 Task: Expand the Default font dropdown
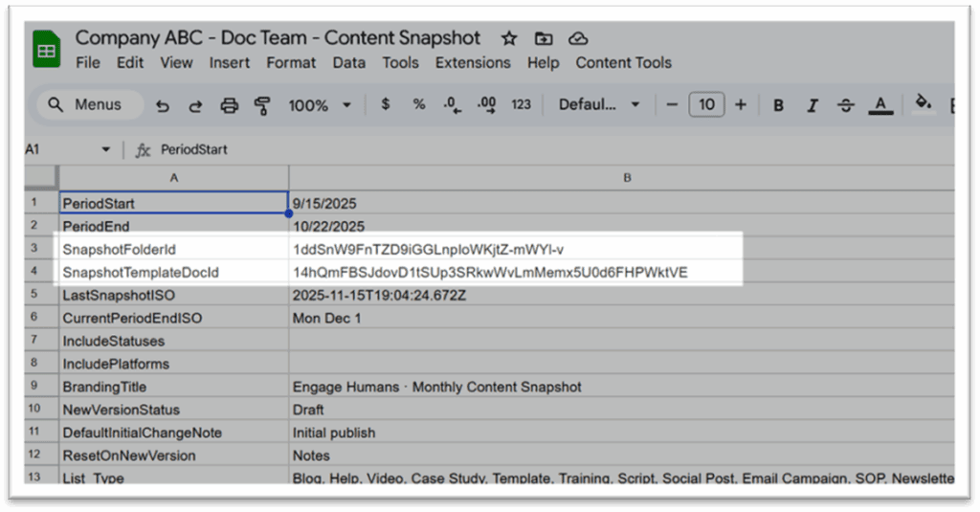tap(599, 105)
